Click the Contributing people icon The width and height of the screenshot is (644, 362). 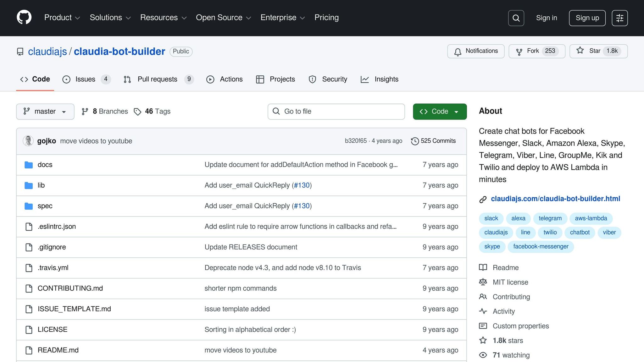click(483, 297)
